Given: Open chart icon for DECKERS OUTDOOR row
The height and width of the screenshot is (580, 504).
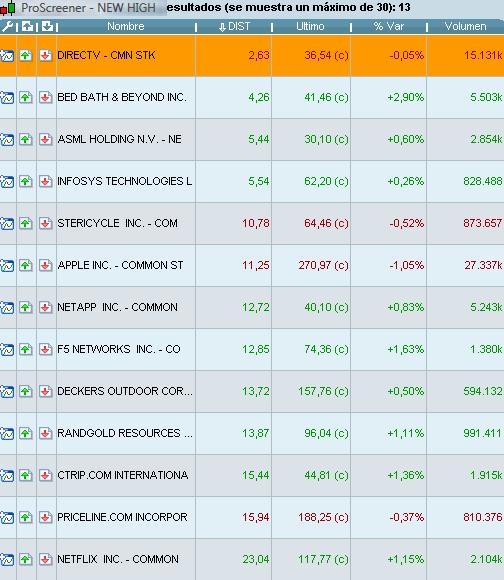Looking at the screenshot, I should coord(7,391).
